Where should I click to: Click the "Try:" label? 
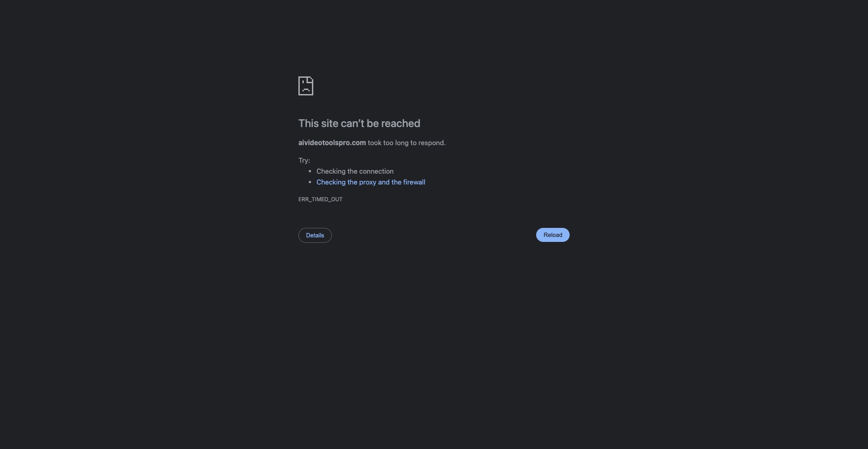click(304, 161)
